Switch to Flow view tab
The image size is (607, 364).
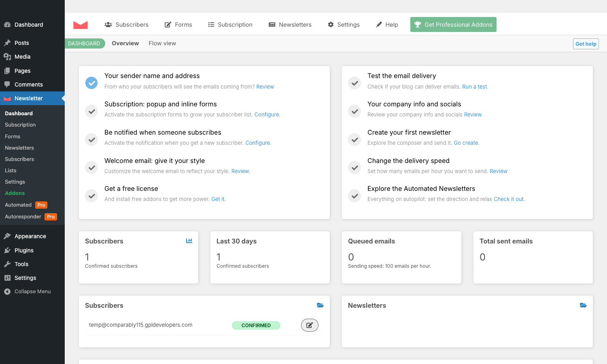tap(162, 43)
